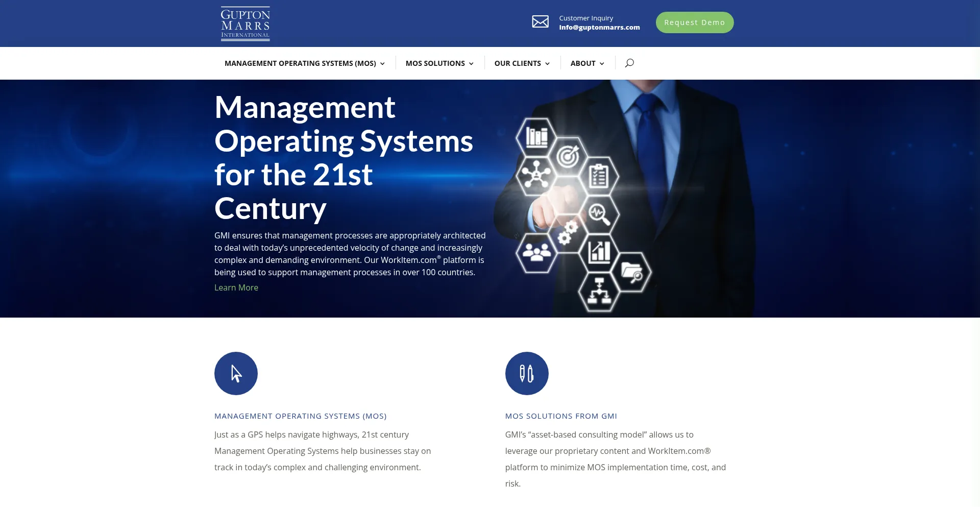The image size is (980, 507).
Task: Click the envelope mail icon
Action: click(x=540, y=21)
